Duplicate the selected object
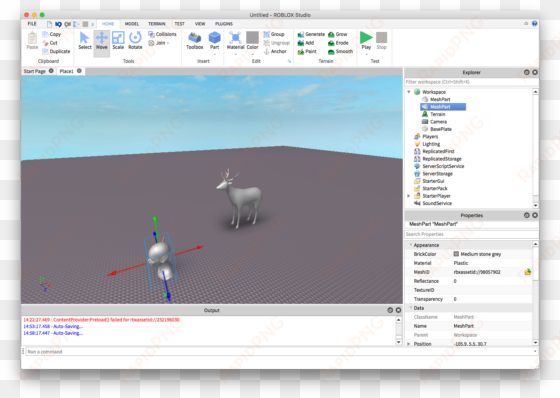The width and height of the screenshot is (560, 398). (56, 51)
